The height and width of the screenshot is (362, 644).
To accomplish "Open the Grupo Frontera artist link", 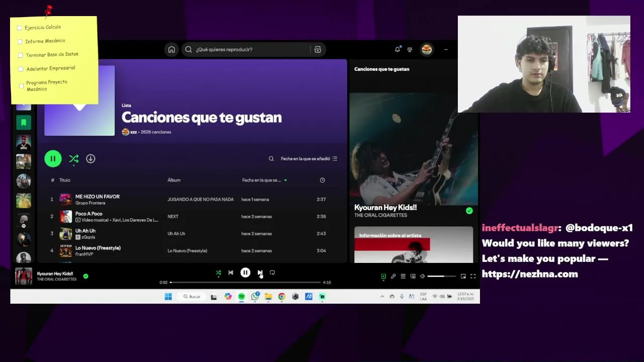I will point(90,203).
